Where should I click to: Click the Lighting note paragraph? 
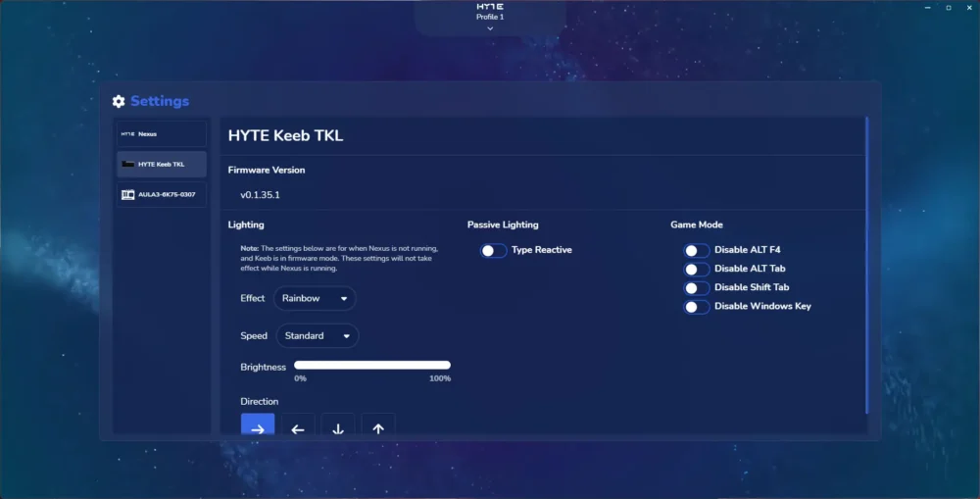(339, 258)
